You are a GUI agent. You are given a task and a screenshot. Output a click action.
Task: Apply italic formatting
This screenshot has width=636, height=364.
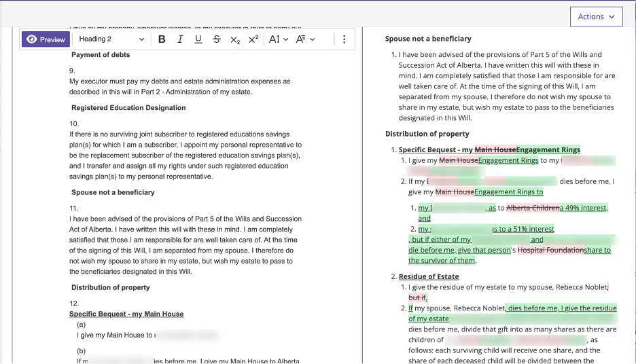click(x=180, y=39)
